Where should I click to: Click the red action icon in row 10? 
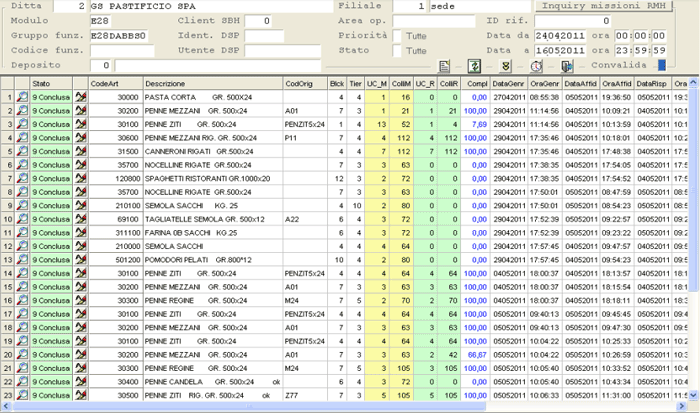(81, 219)
